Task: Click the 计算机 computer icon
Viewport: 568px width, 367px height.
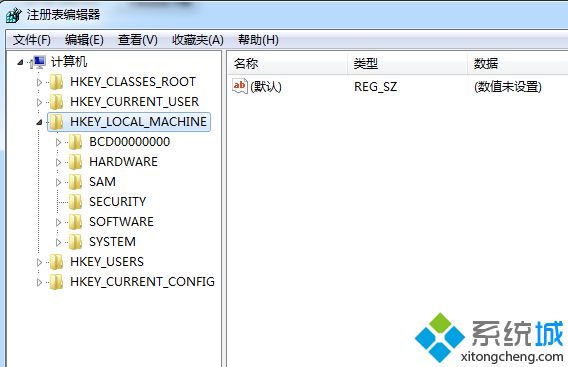Action: (x=38, y=62)
